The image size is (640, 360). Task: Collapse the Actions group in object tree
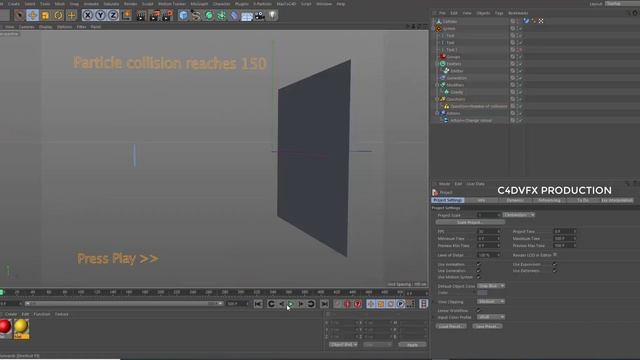click(x=437, y=113)
